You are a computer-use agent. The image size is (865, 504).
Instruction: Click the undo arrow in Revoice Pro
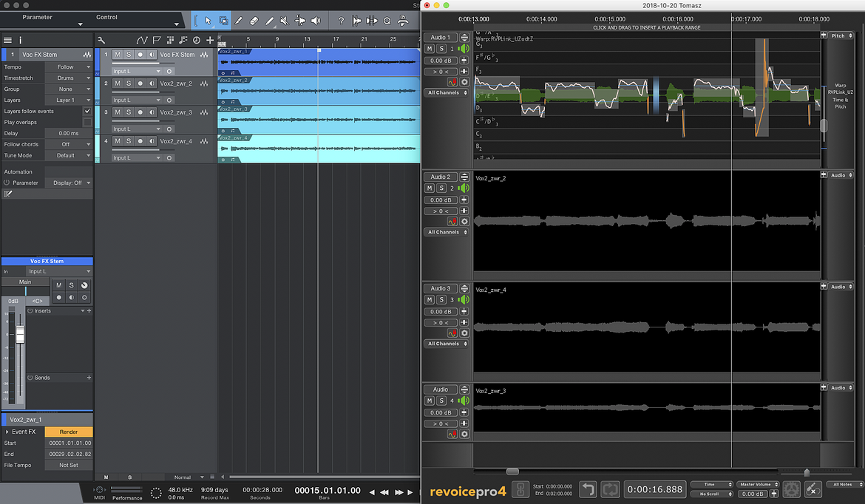coord(588,489)
